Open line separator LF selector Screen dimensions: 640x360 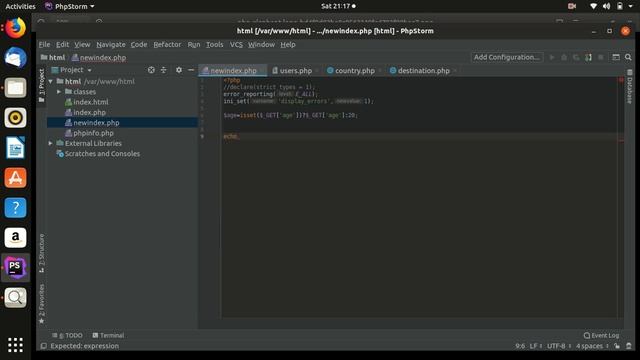pos(536,346)
